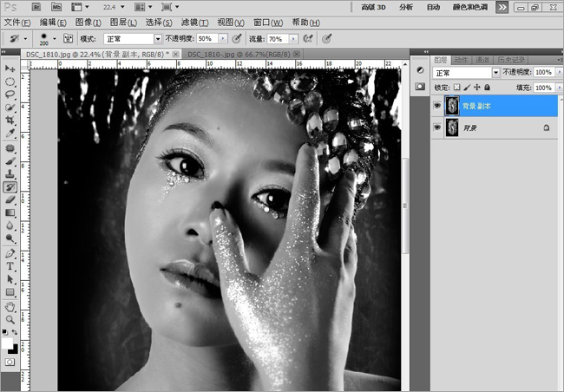Select the Hand tool

10,307
